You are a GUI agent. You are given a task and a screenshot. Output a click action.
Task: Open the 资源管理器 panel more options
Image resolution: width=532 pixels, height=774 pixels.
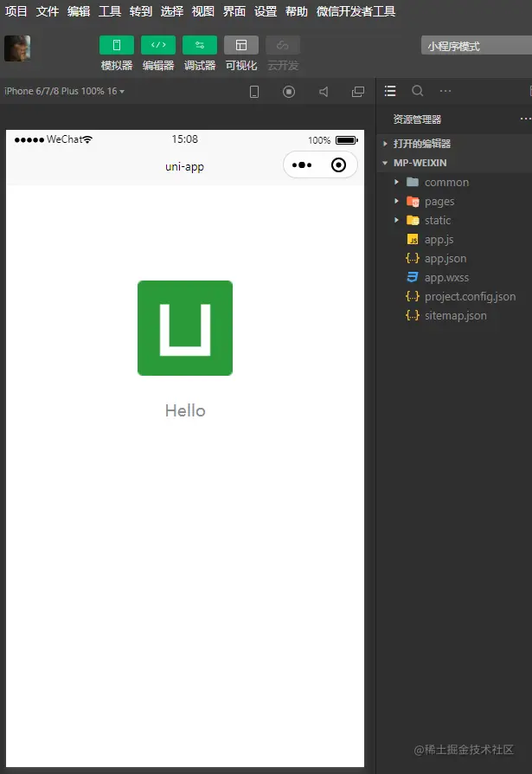click(x=526, y=119)
